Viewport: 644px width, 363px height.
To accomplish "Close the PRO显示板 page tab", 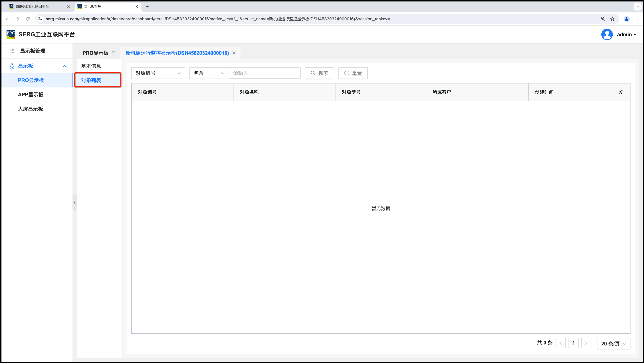I will pos(113,53).
